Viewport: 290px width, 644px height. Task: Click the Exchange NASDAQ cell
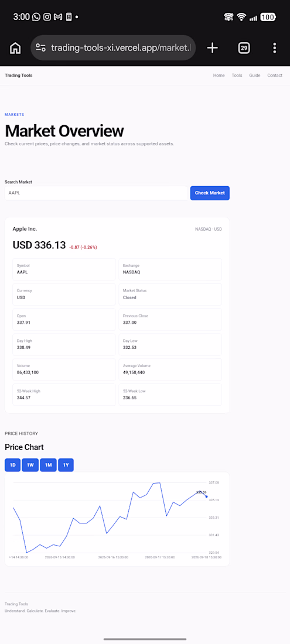170,269
